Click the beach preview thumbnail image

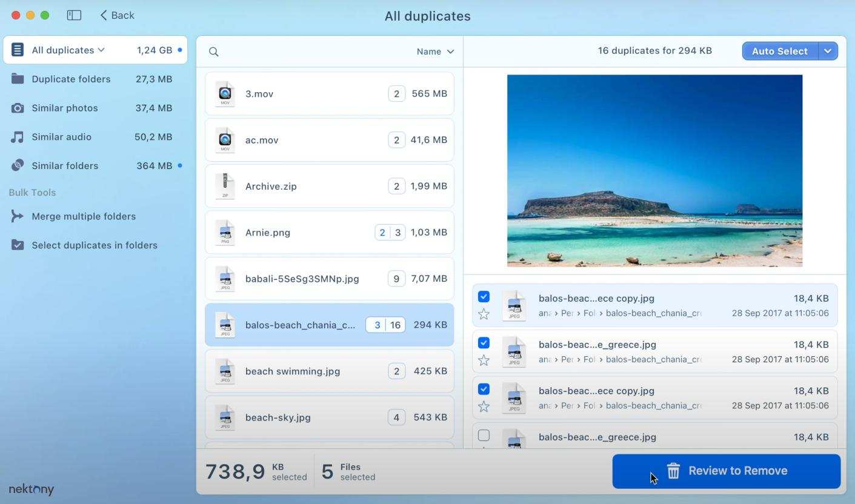pos(654,170)
